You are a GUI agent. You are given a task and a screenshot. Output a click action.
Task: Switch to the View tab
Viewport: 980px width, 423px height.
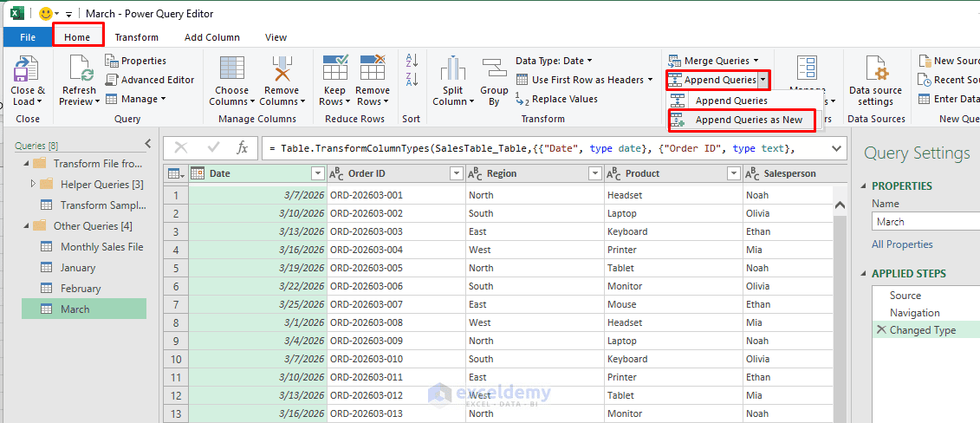[276, 37]
